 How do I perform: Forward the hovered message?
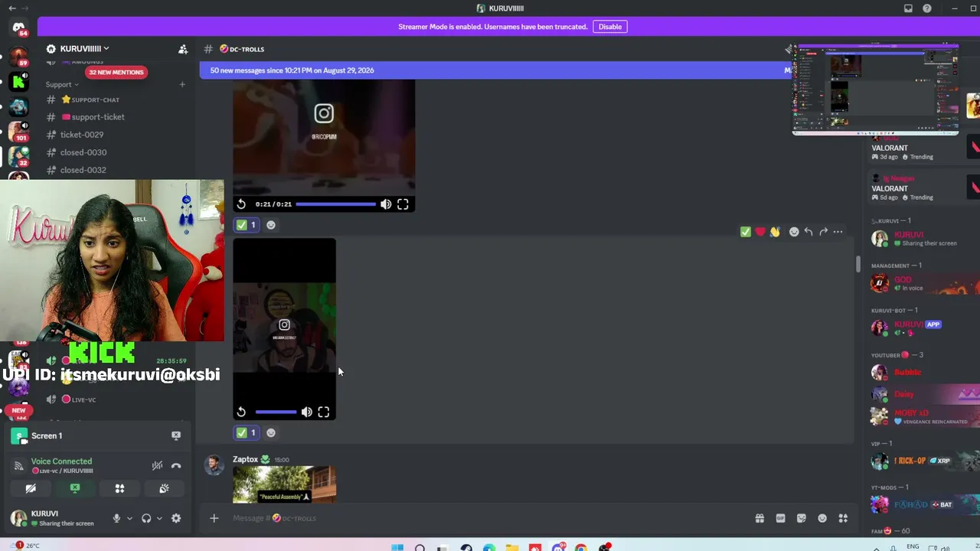(823, 232)
